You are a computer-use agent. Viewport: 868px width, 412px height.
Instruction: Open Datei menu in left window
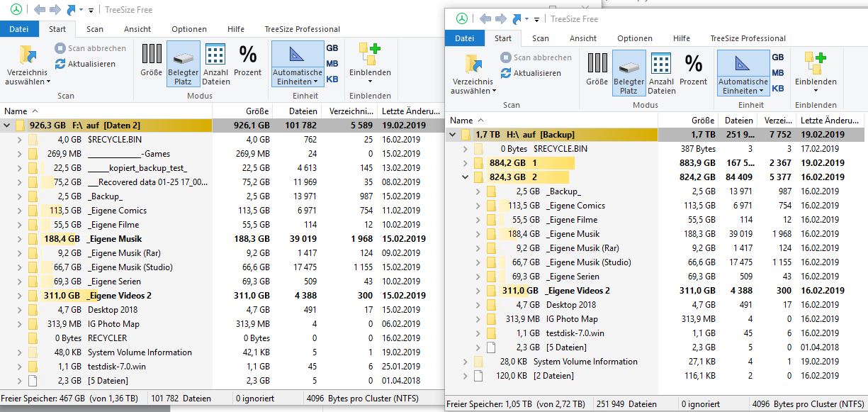point(19,29)
